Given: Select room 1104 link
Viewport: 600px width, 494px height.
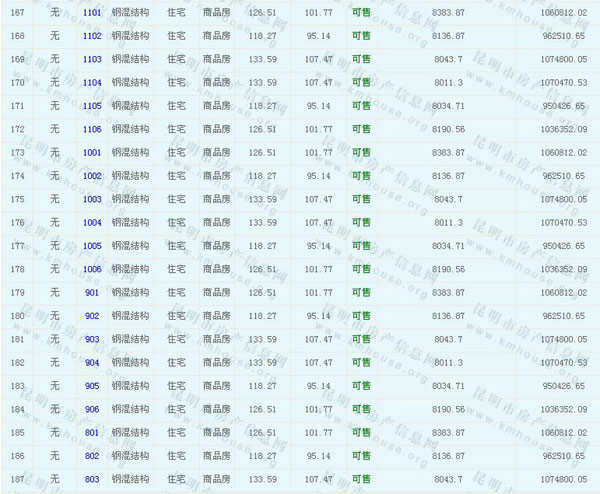Looking at the screenshot, I should coord(92,82).
